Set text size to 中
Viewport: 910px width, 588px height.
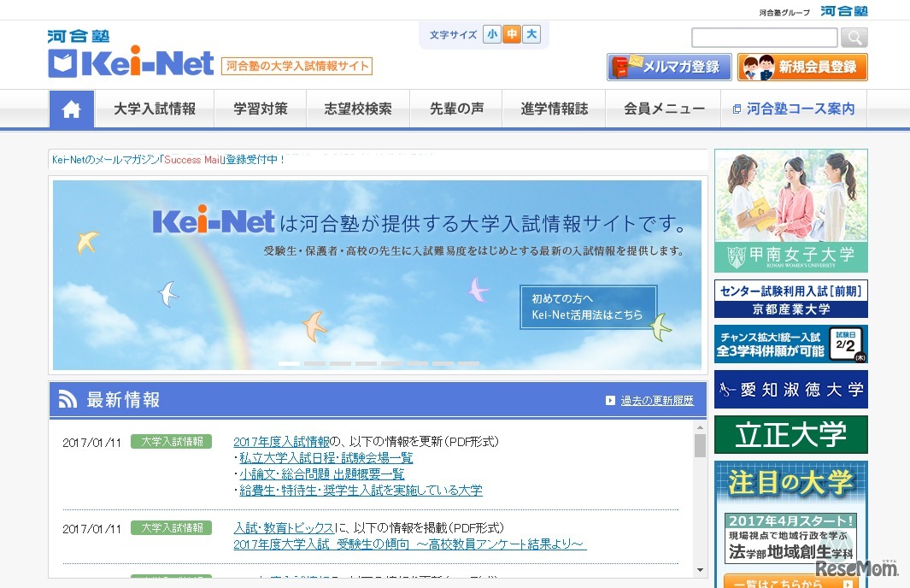point(512,34)
